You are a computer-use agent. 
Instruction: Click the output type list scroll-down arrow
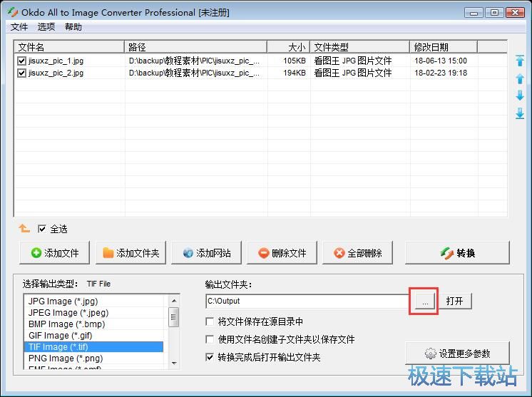point(174,363)
